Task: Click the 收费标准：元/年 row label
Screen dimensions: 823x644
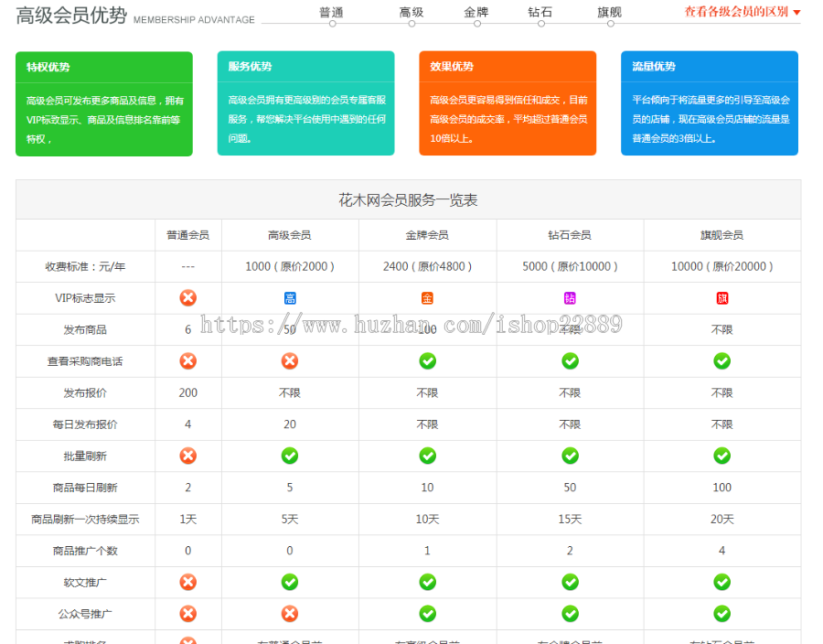Action: click(x=85, y=266)
